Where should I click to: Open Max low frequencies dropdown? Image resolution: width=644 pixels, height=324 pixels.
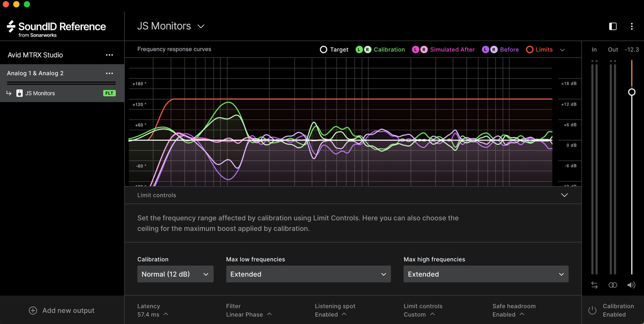point(308,274)
